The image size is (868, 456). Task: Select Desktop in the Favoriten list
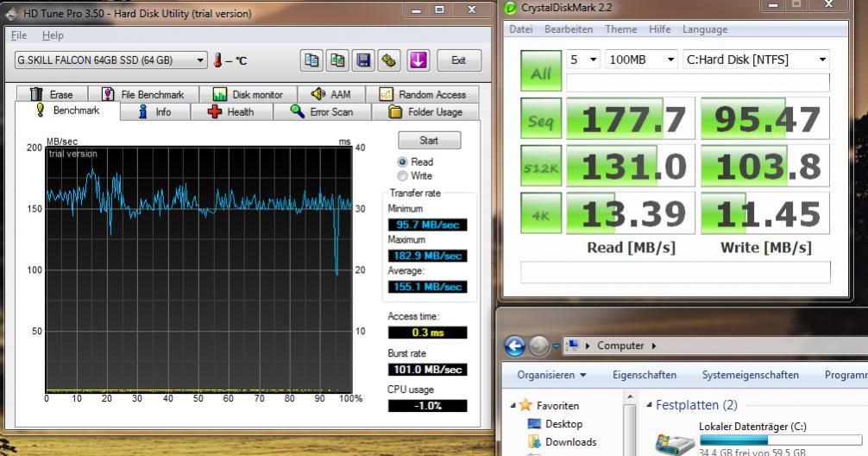(x=563, y=424)
